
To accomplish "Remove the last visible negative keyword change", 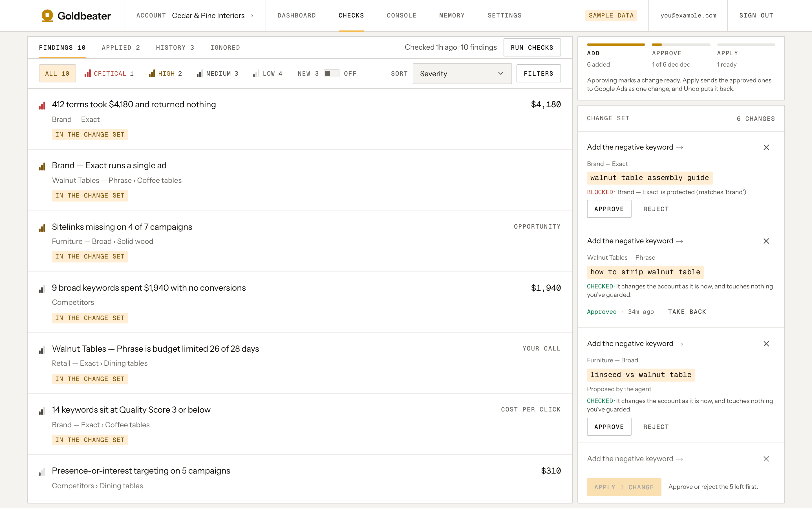I will 766,459.
